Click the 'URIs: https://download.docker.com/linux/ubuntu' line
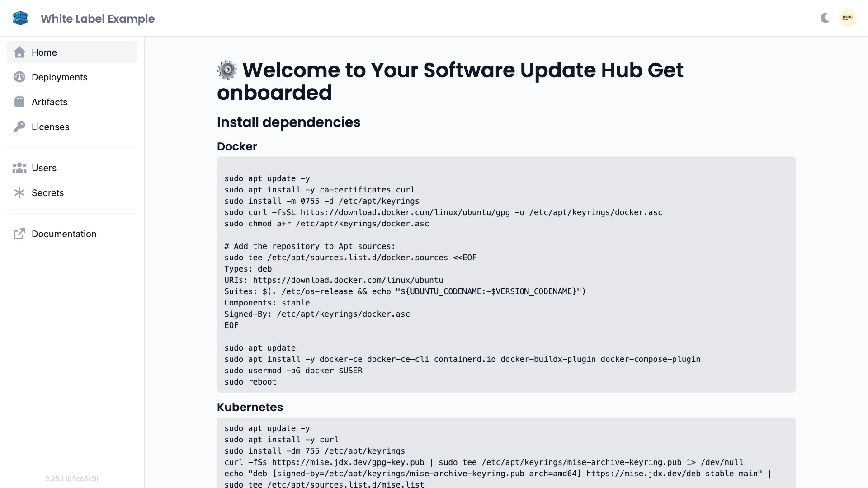 (x=334, y=280)
